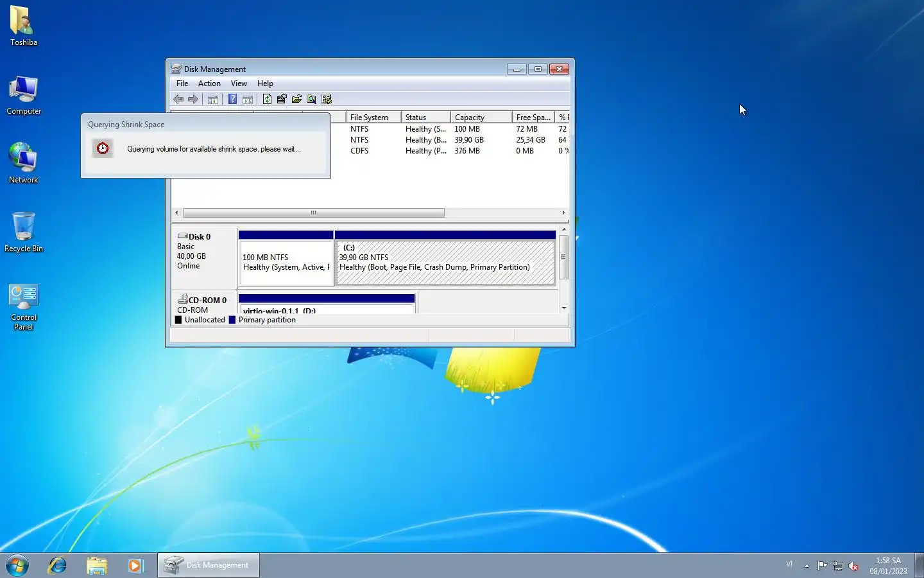Viewport: 924px width, 578px height.
Task: Open the File menu
Action: click(182, 83)
